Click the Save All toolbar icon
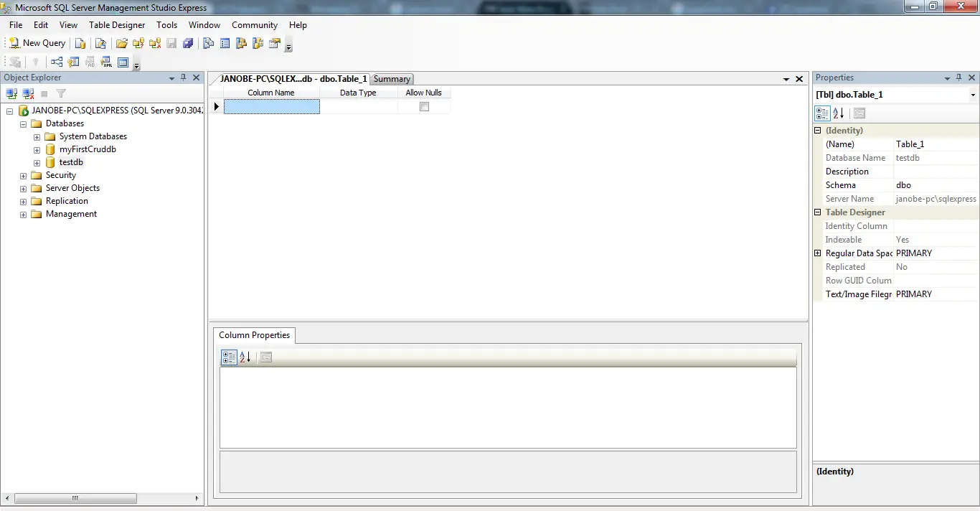 click(188, 43)
